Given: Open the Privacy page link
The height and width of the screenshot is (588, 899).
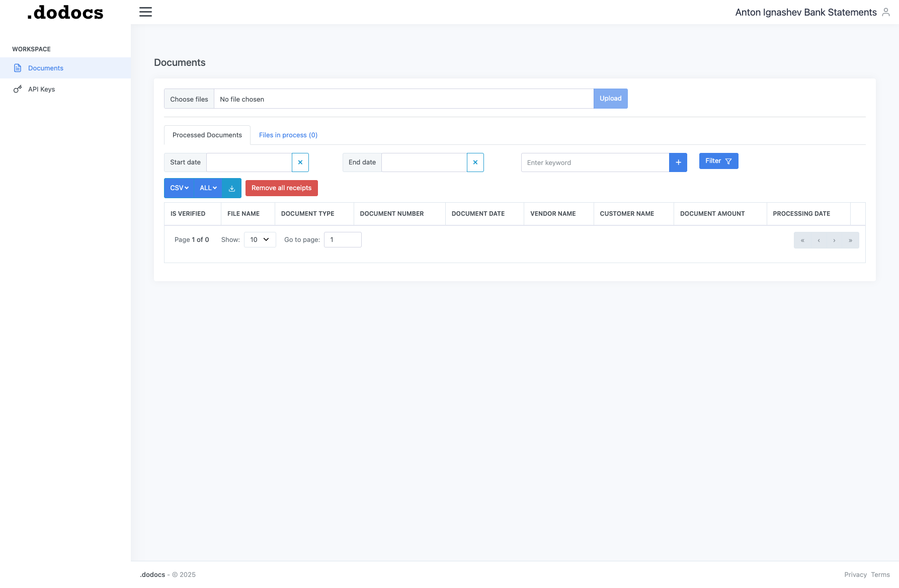Looking at the screenshot, I should pyautogui.click(x=856, y=574).
